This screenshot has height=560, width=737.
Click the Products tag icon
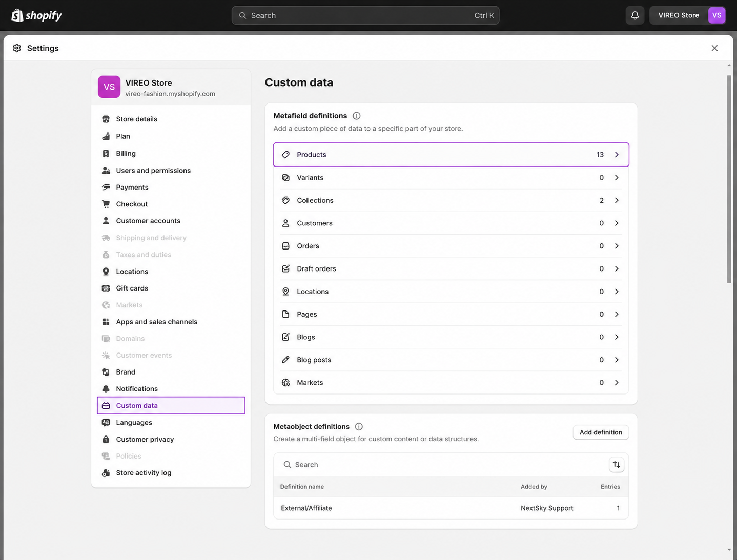[286, 155]
